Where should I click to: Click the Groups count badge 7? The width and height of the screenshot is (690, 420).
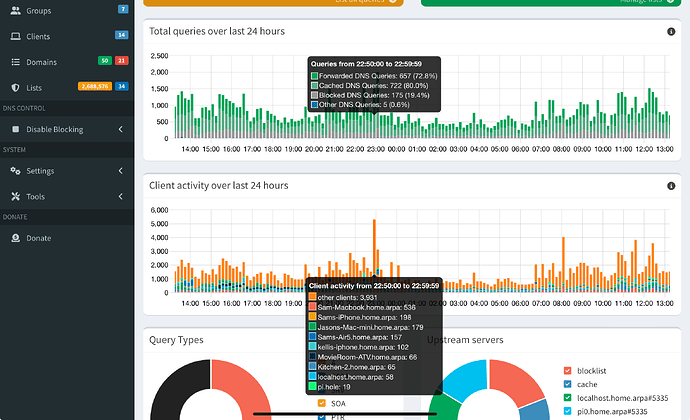(123, 9)
